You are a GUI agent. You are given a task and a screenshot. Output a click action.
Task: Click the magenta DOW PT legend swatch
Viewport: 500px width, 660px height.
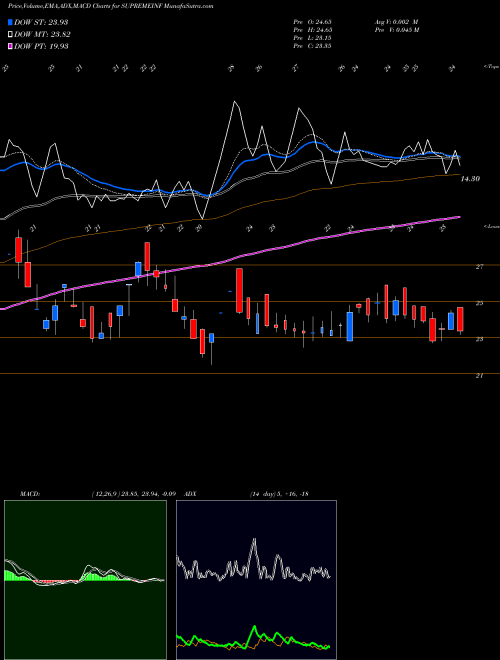[x=10, y=46]
